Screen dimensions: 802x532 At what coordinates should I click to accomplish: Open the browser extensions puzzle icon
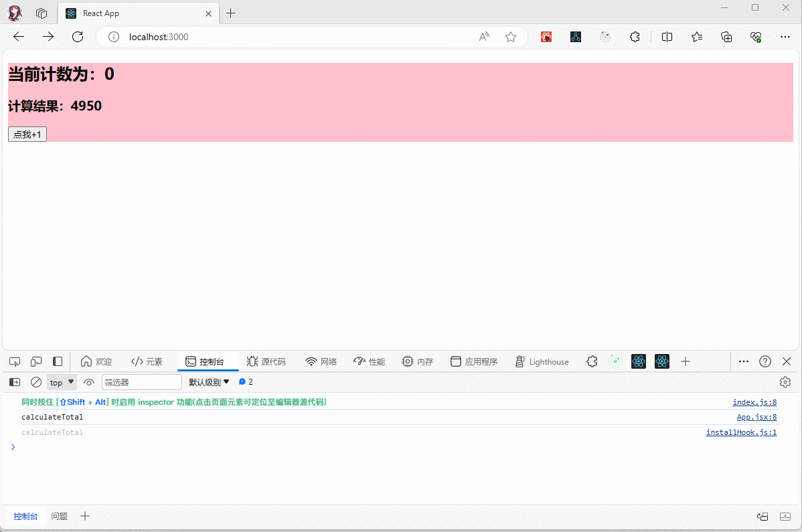[x=635, y=37]
